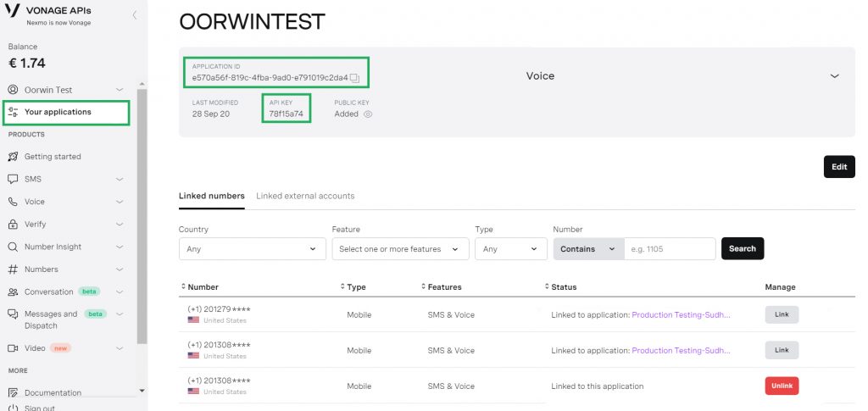Expand the SMS sidebar section

click(x=119, y=179)
